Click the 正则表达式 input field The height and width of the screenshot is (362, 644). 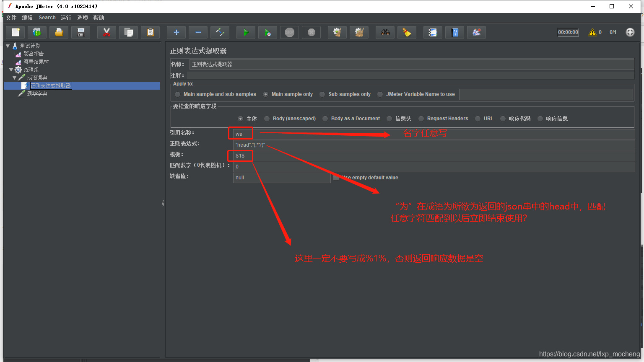(x=434, y=145)
